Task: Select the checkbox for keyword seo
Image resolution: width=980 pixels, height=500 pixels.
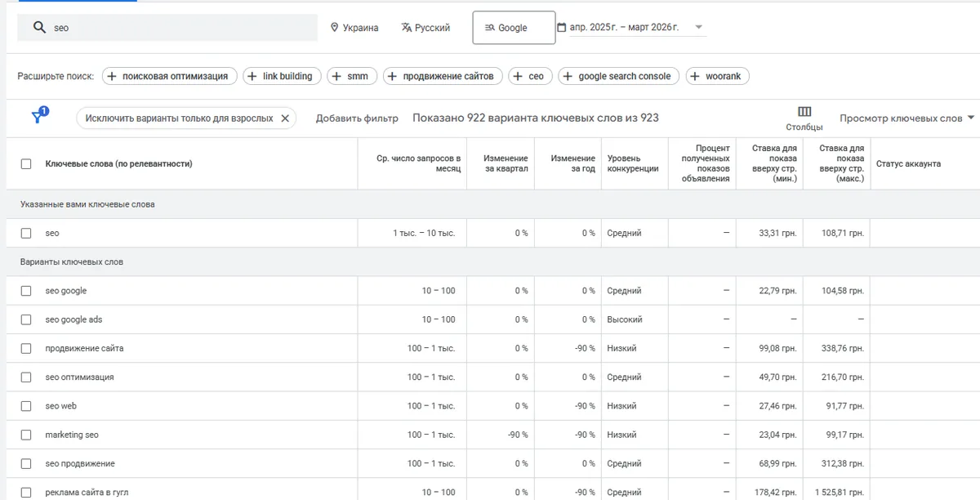Action: 26,233
